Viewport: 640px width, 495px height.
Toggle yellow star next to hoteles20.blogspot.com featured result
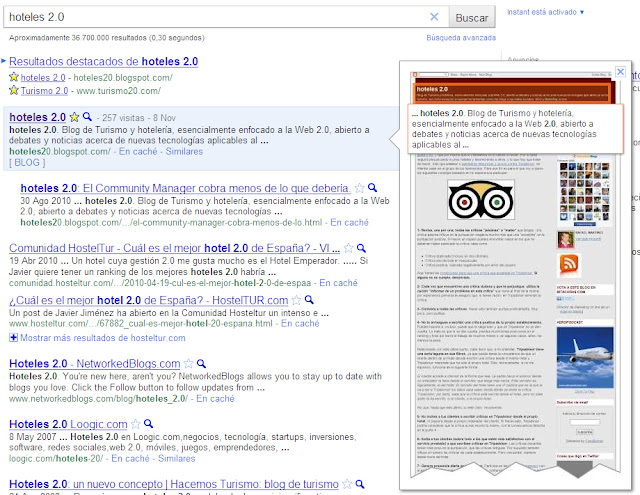(14, 77)
